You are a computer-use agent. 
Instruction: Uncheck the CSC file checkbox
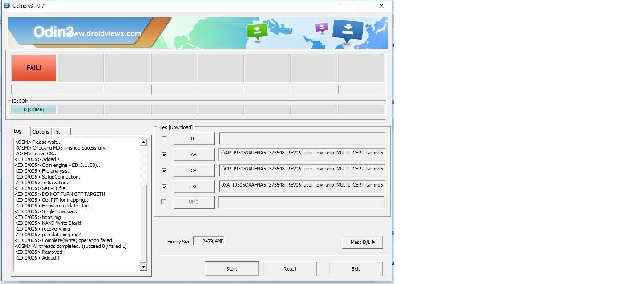click(164, 187)
